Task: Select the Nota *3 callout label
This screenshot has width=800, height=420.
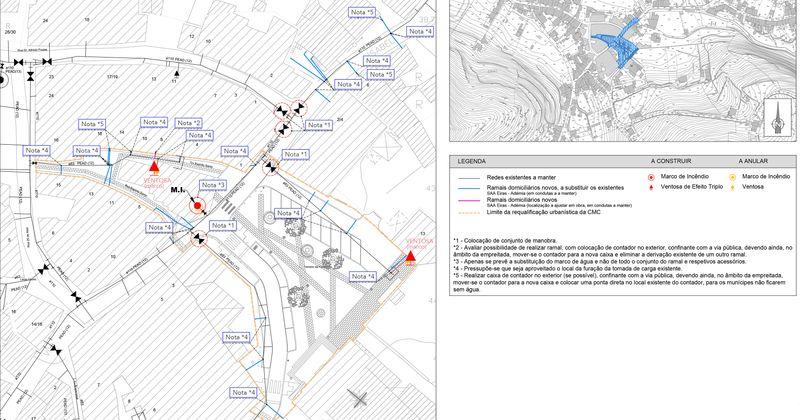Action: click(213, 185)
